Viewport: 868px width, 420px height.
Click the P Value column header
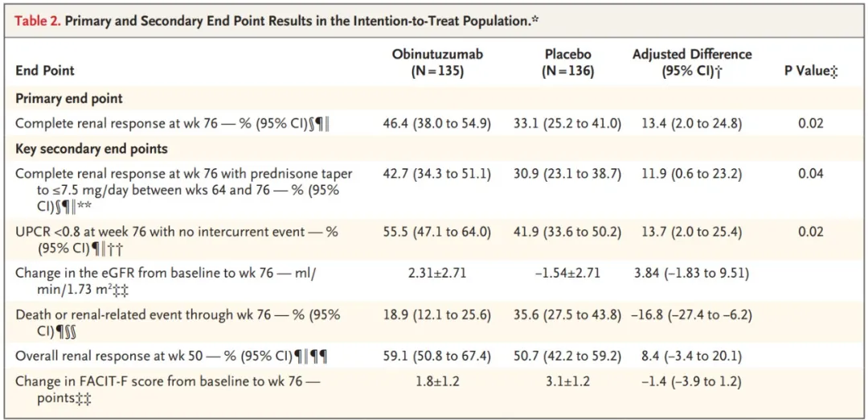(810, 71)
